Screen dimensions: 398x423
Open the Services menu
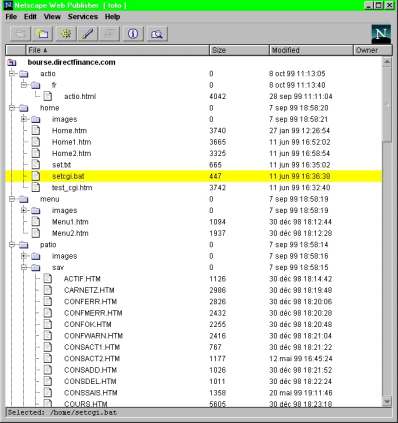coord(83,17)
